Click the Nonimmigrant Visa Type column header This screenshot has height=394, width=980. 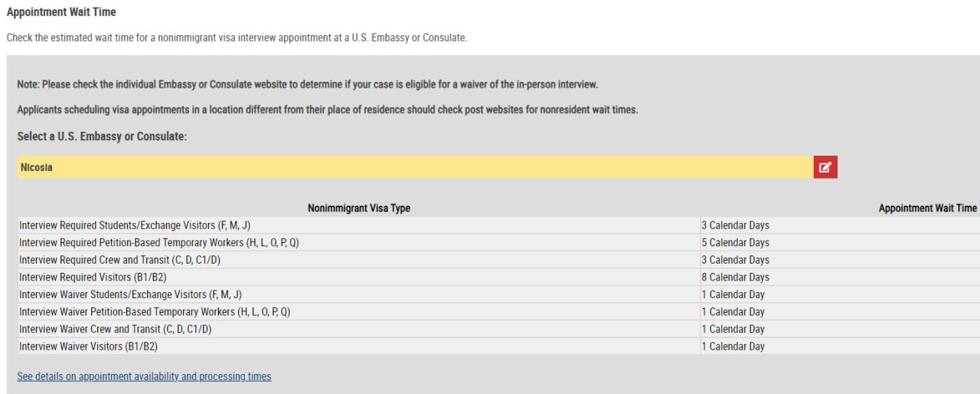tap(358, 208)
